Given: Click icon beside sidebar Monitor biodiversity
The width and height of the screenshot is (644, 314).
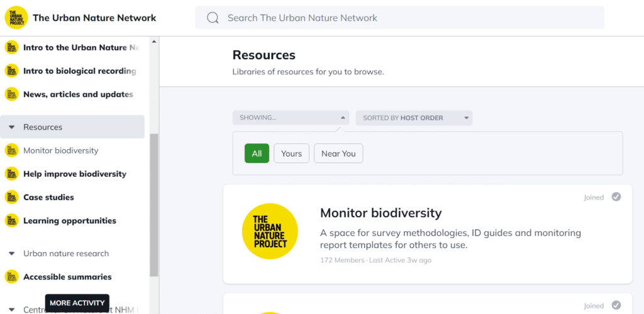Looking at the screenshot, I should point(11,150).
